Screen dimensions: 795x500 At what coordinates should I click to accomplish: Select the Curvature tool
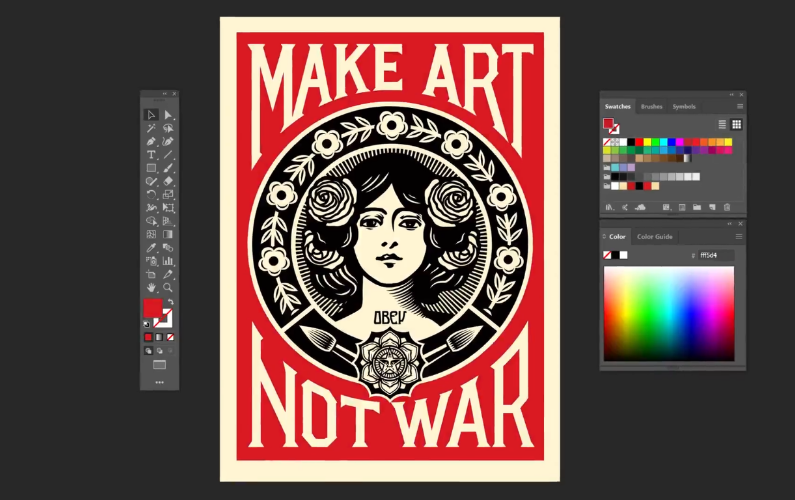pos(168,141)
